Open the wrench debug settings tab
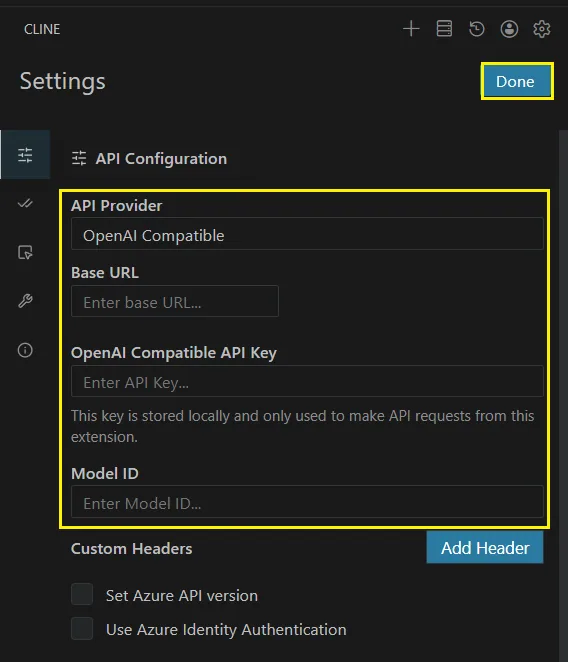The image size is (568, 662). [x=25, y=301]
